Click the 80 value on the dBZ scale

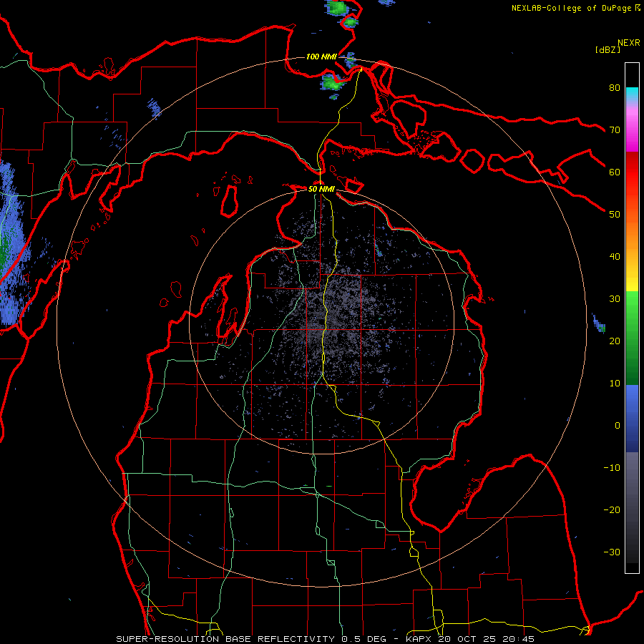615,87
